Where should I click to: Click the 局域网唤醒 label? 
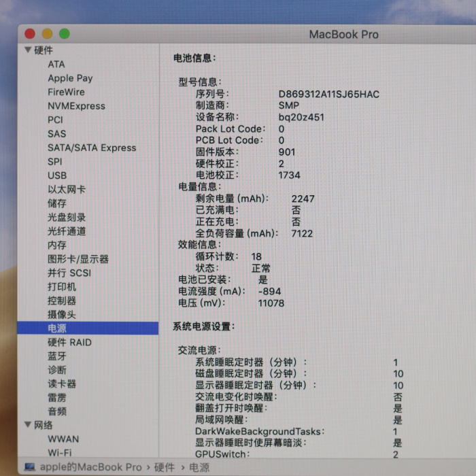222,420
